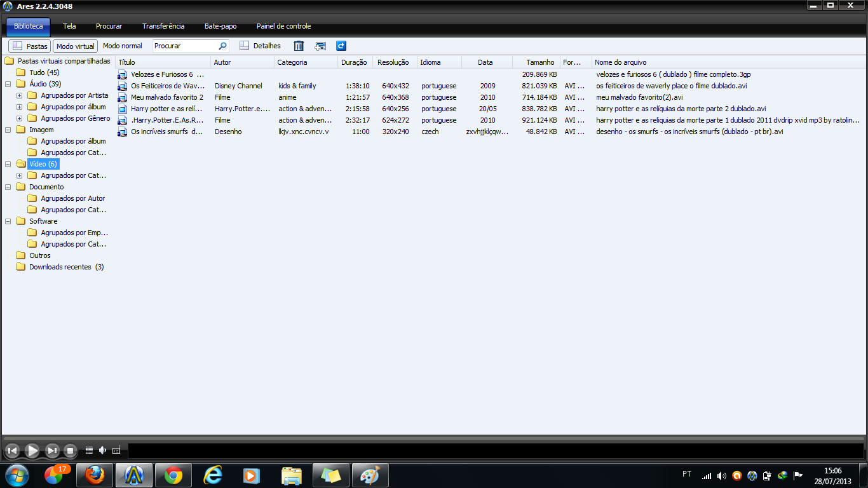Toggle the Detalhes panel
The height and width of the screenshot is (488, 868).
[260, 46]
